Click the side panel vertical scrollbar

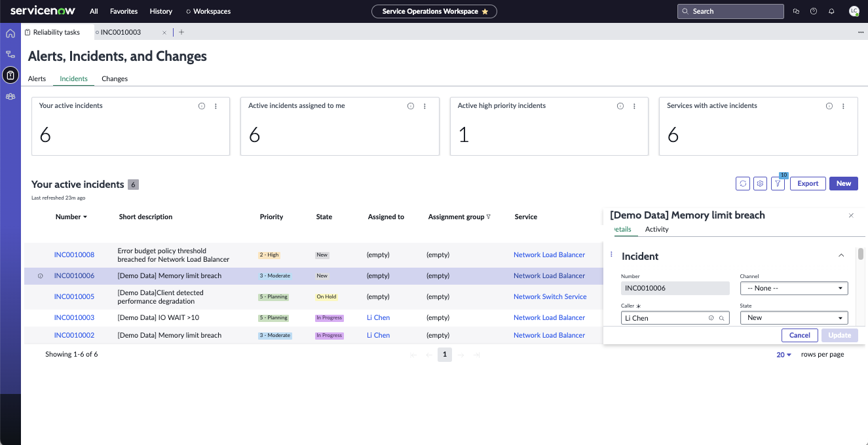pyautogui.click(x=861, y=254)
